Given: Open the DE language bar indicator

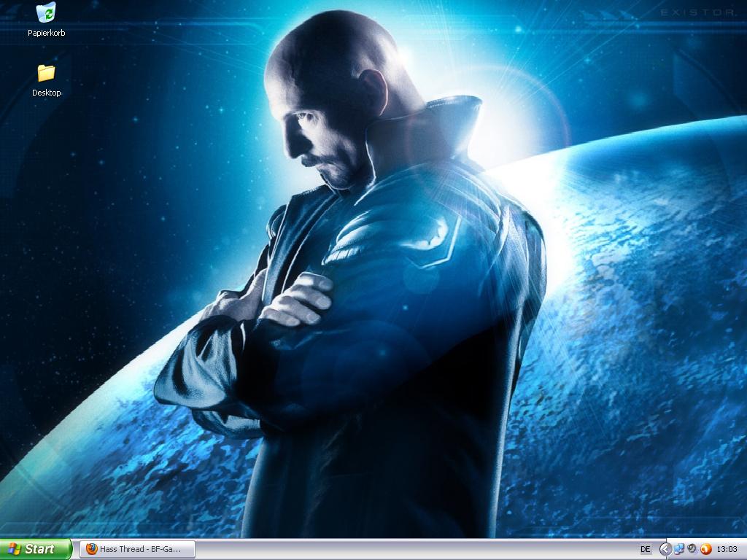Looking at the screenshot, I should (646, 550).
